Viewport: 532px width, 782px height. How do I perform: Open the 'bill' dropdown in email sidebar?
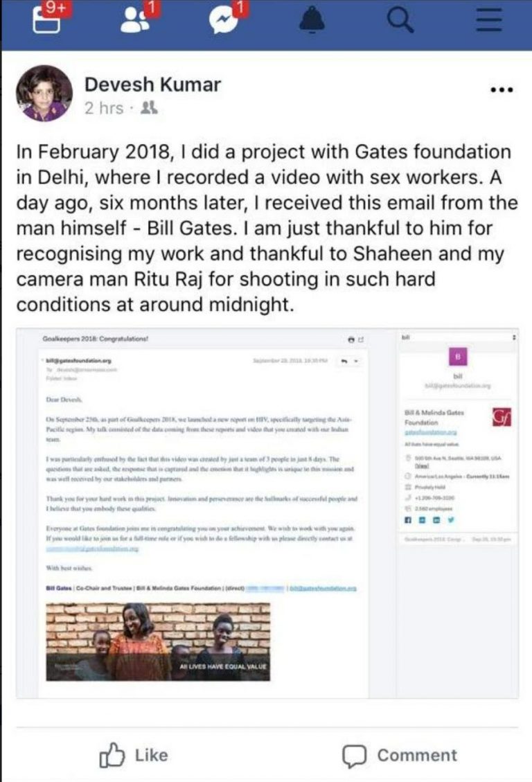[513, 337]
